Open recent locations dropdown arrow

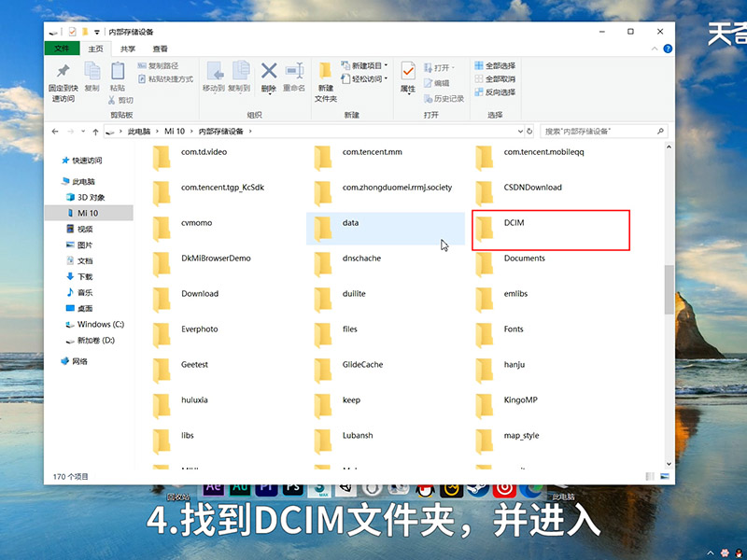coord(83,132)
